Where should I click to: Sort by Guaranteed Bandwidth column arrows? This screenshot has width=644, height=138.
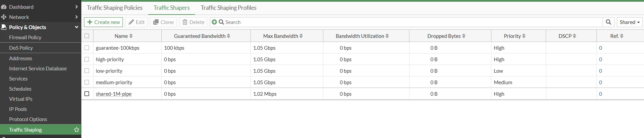point(229,36)
